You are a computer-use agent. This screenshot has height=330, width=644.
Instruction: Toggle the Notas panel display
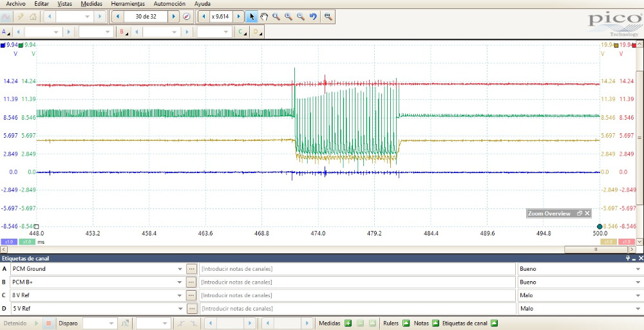pos(435,323)
